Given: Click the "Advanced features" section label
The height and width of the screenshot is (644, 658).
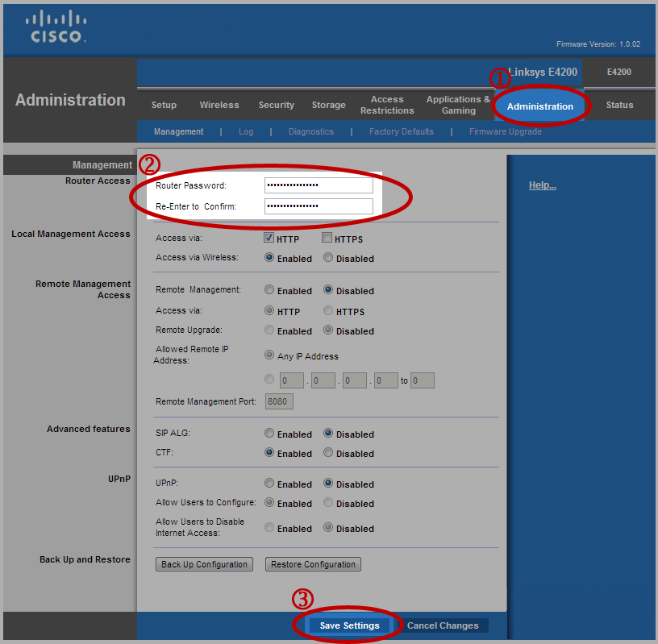Looking at the screenshot, I should (x=88, y=429).
